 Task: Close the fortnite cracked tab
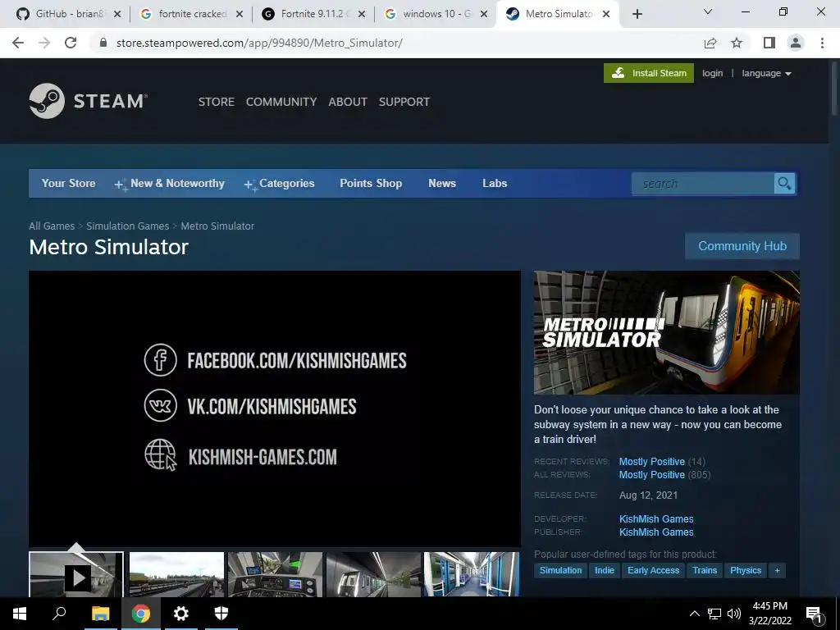click(240, 14)
